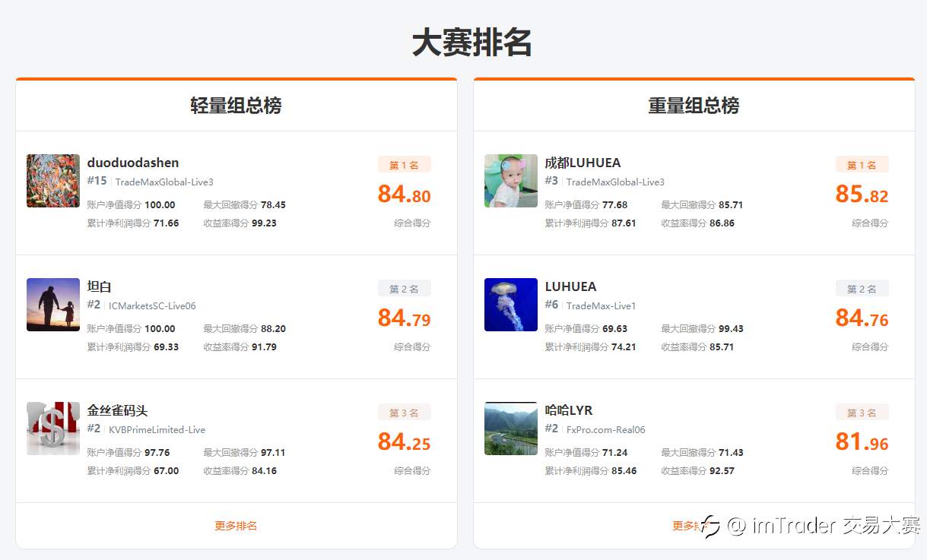
Task: Click the 85.82 composite score
Action: (862, 195)
